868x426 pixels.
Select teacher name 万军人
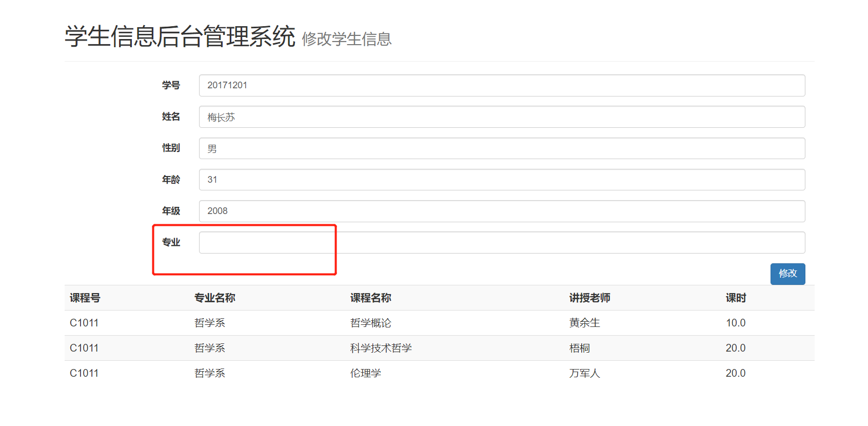tap(584, 373)
